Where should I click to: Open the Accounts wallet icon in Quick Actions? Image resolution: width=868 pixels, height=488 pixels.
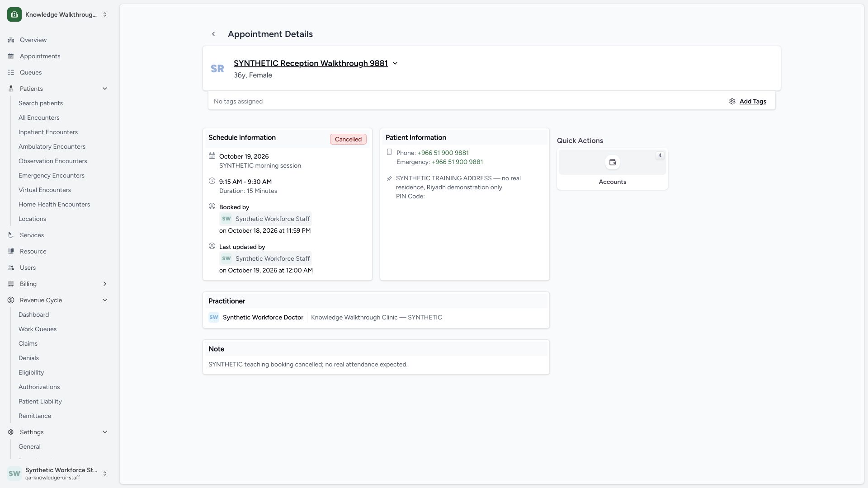tap(613, 162)
